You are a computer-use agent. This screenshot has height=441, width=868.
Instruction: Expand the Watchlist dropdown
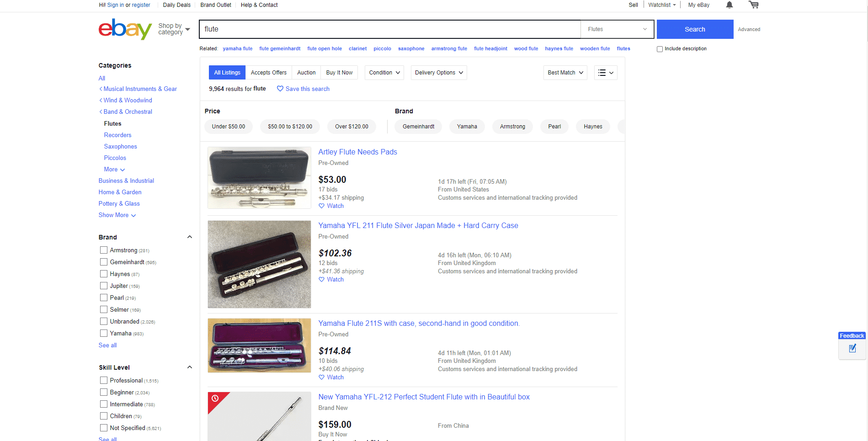tap(662, 5)
